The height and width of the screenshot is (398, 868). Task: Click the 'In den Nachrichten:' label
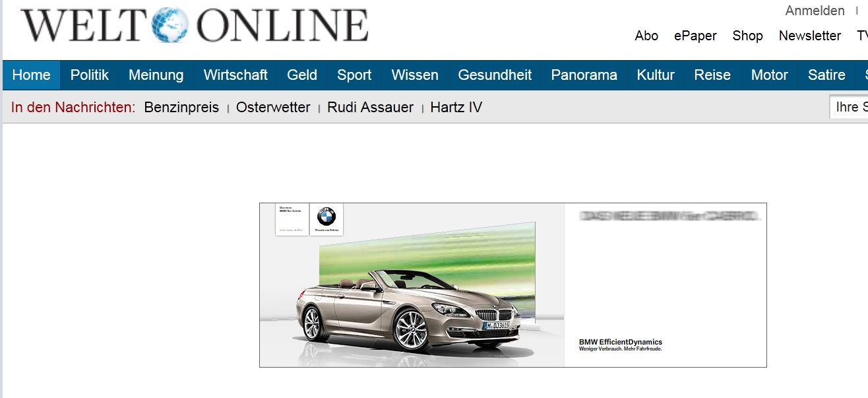click(73, 108)
